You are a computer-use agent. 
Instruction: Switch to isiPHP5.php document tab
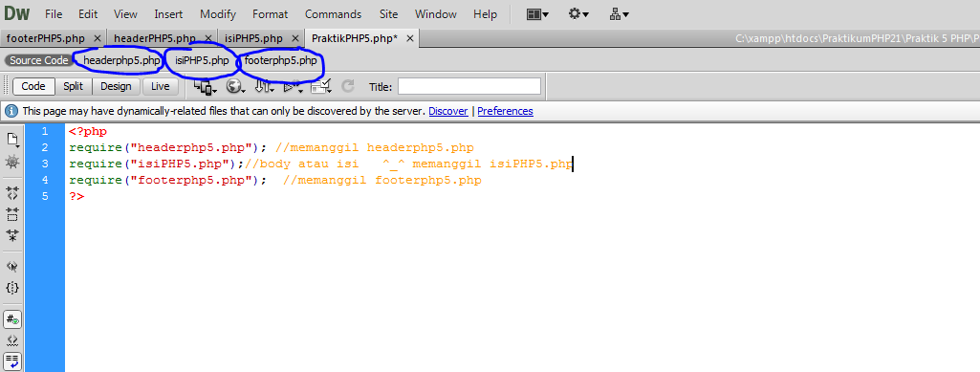(x=253, y=38)
